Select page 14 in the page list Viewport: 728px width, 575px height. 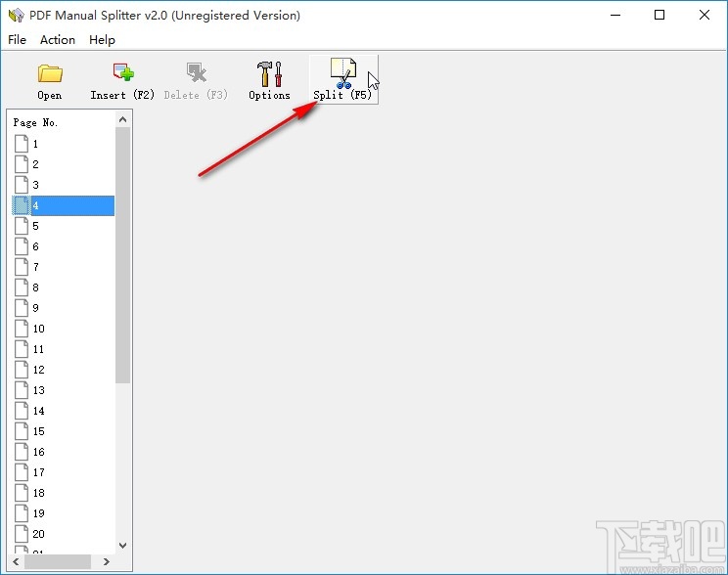[64, 411]
